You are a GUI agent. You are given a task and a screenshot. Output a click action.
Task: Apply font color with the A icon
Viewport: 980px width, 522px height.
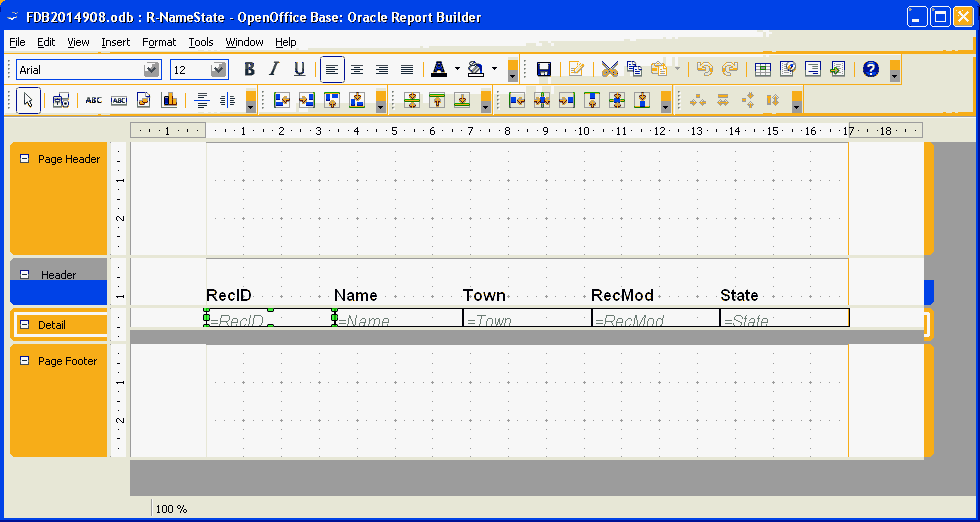click(x=439, y=69)
